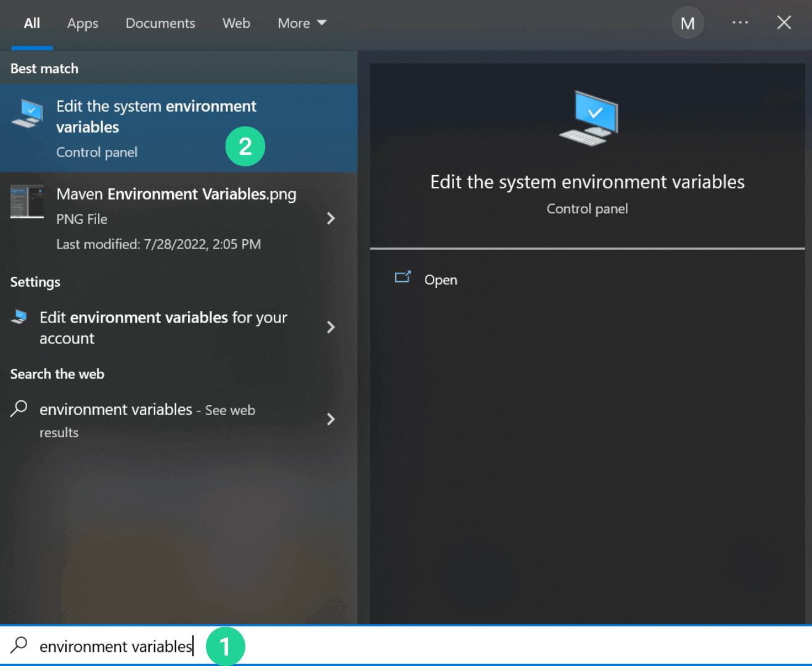Click the M user account avatar
Image resolution: width=812 pixels, height=666 pixels.
pyautogui.click(x=687, y=23)
